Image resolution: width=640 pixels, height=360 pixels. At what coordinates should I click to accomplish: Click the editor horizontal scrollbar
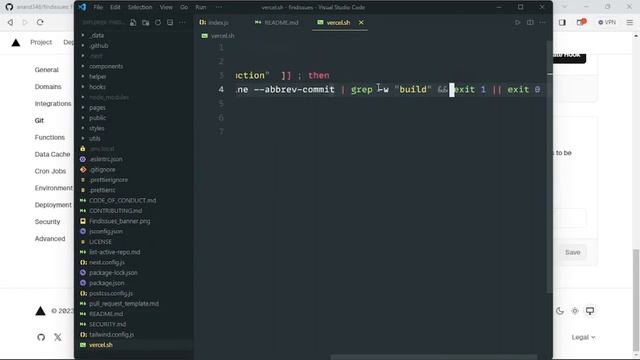click(x=433, y=357)
